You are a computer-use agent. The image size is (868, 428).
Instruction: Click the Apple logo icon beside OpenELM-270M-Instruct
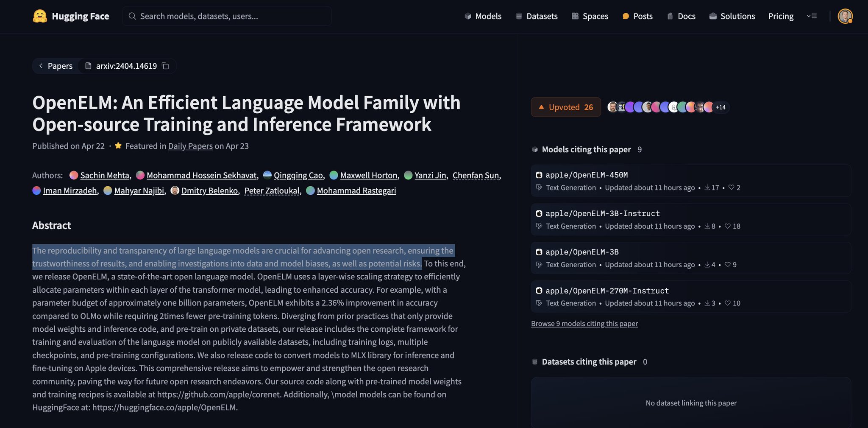point(539,291)
